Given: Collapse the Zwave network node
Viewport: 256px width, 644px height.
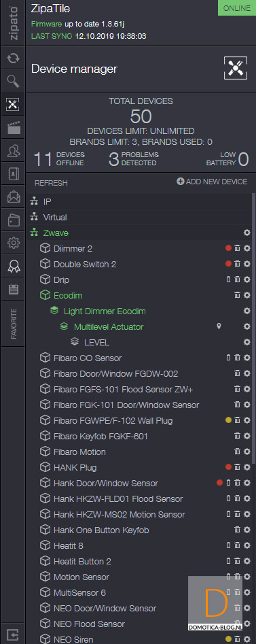Looking at the screenshot, I should (34, 233).
